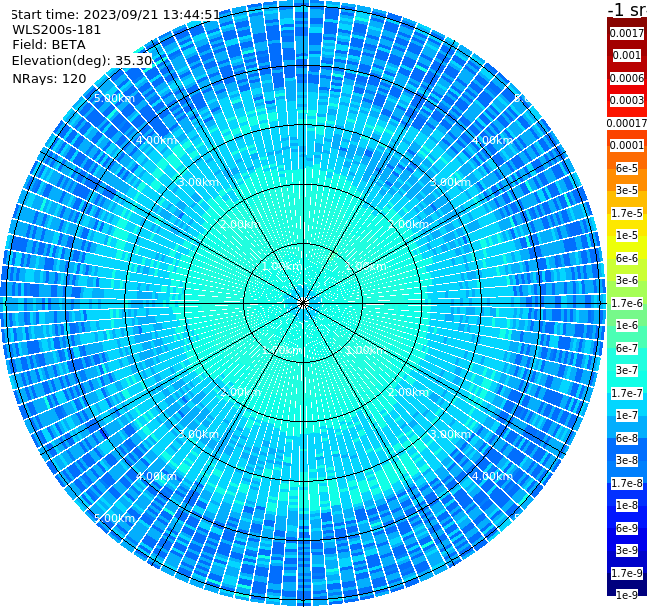This screenshot has width=647, height=607.
Task: Click the 1e-6 color bar label
Action: (627, 325)
